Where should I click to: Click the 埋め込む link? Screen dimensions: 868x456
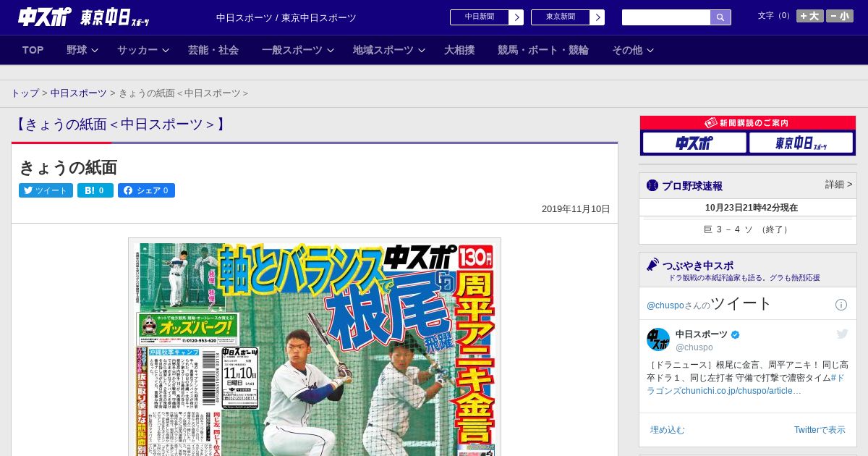pos(667,430)
